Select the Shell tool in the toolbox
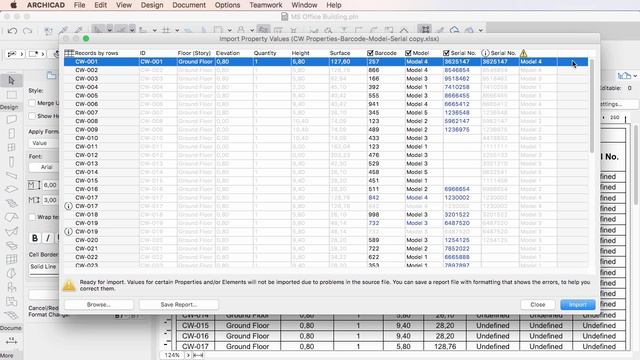Screen dimensions: 640x360 point(11,231)
